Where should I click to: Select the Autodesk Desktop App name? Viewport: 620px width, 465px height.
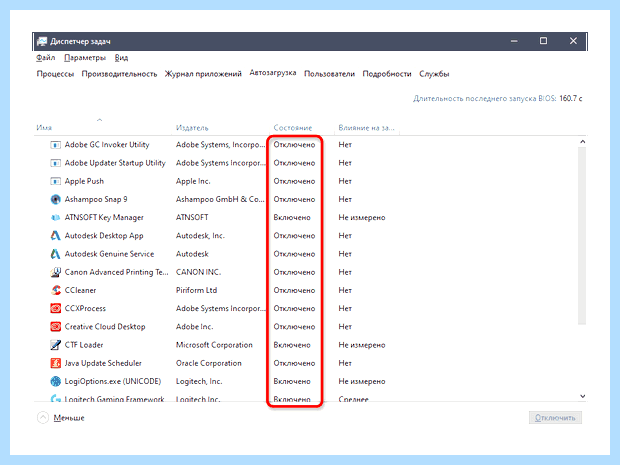point(104,236)
